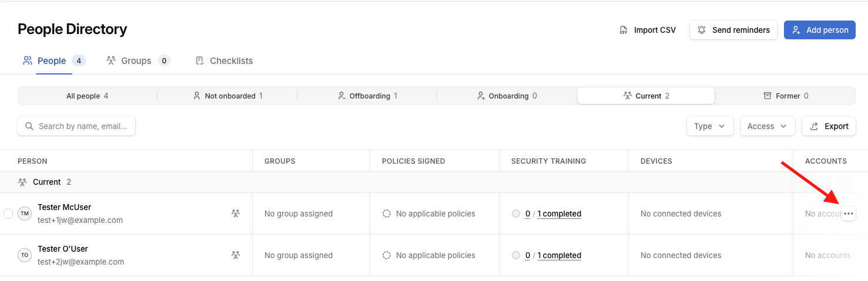Screen dimensions: 868x281
Task: Show the Offboarding people filter
Action: 367,96
